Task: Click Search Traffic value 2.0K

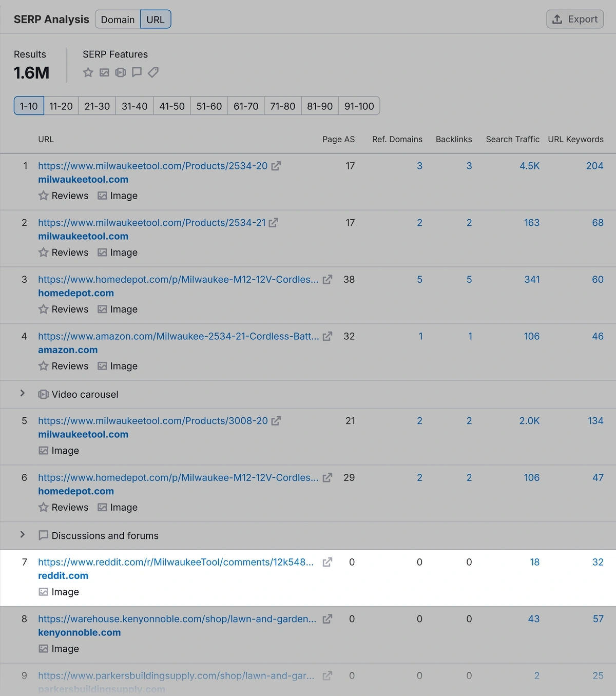Action: pyautogui.click(x=529, y=421)
